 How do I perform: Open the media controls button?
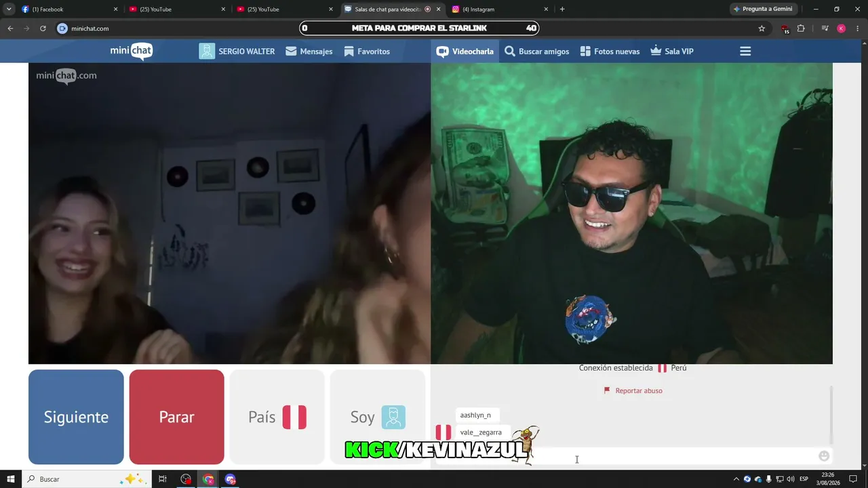(825, 28)
